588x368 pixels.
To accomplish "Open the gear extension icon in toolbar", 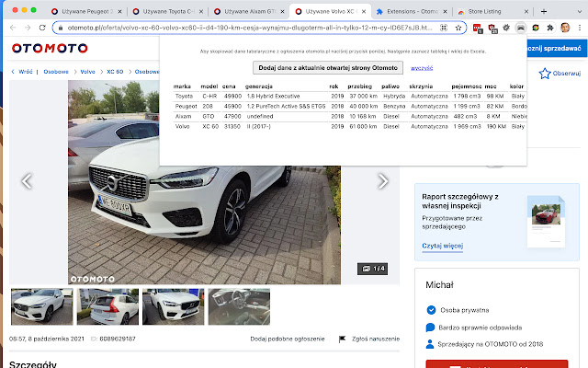I will tap(506, 28).
